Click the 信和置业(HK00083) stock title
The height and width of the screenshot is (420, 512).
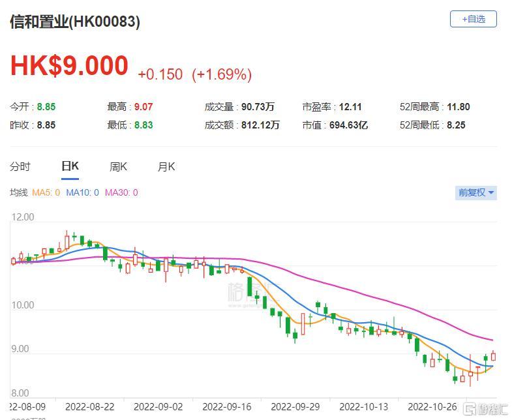[x=75, y=22]
